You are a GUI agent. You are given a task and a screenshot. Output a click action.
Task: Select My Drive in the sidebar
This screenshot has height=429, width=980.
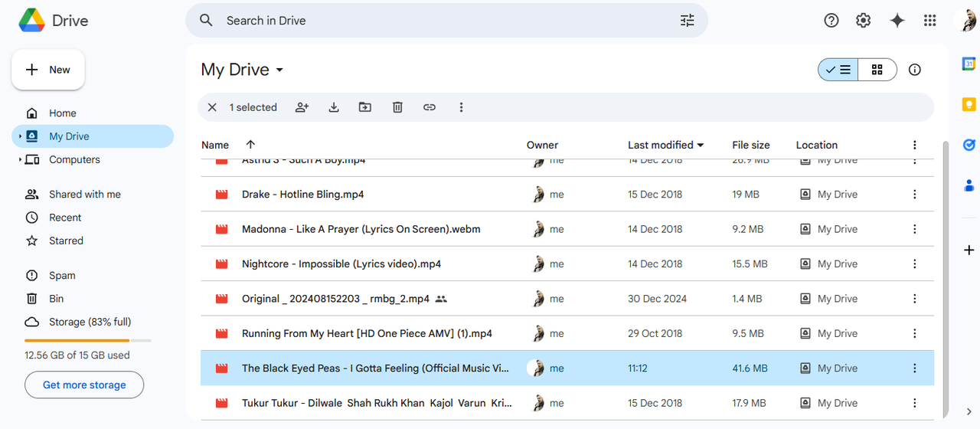(x=93, y=136)
